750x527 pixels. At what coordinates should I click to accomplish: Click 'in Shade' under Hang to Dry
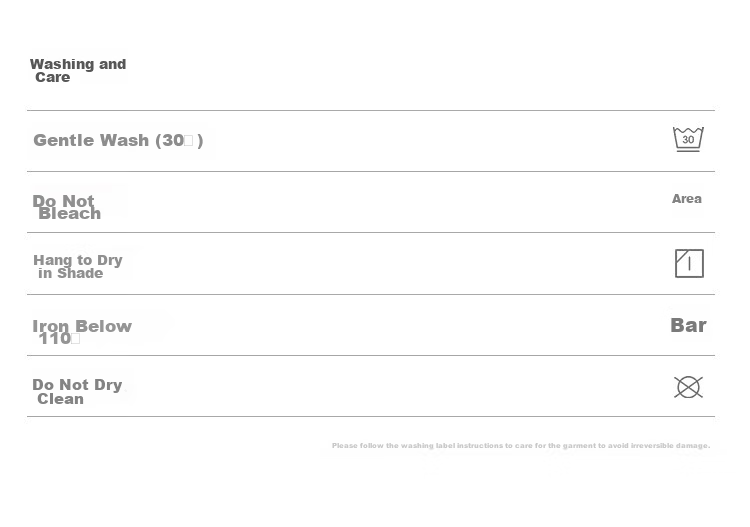[70, 273]
